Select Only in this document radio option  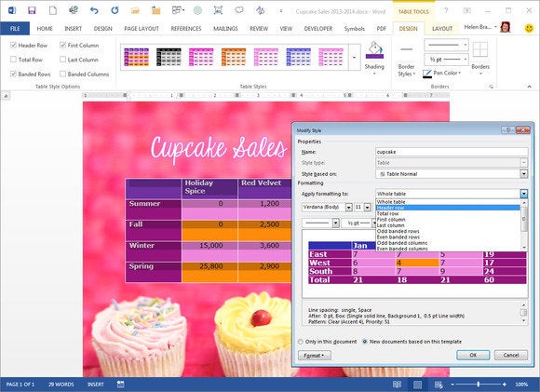301,342
